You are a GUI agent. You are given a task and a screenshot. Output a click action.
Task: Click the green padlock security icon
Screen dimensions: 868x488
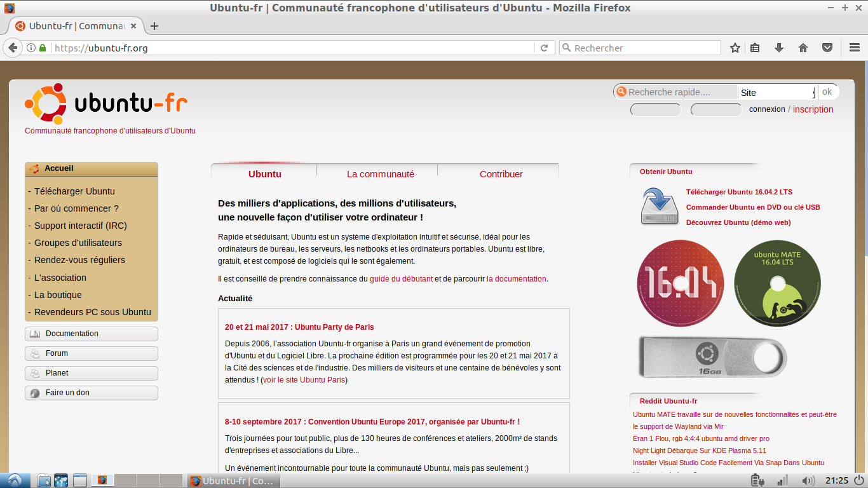click(x=43, y=48)
